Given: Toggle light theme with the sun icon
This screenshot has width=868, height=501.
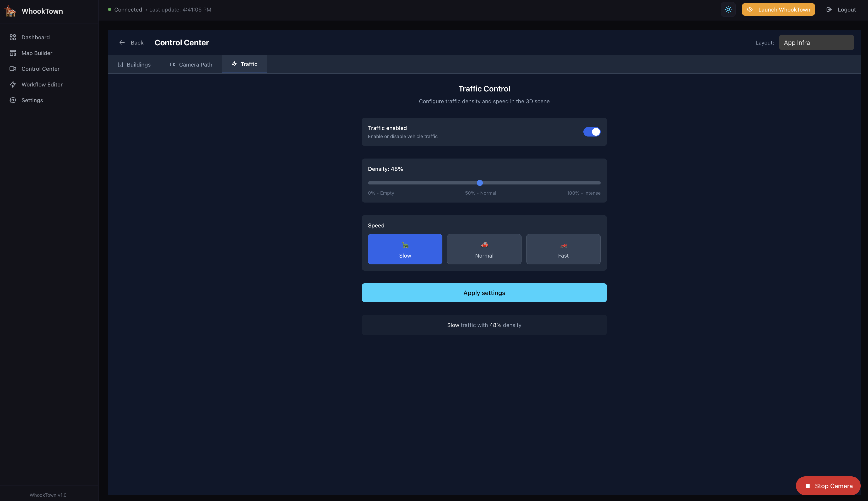Looking at the screenshot, I should point(728,10).
